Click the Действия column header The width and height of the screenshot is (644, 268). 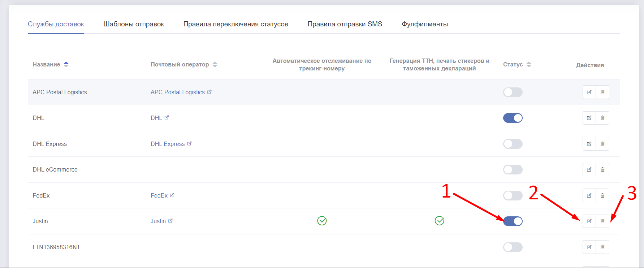(590, 65)
